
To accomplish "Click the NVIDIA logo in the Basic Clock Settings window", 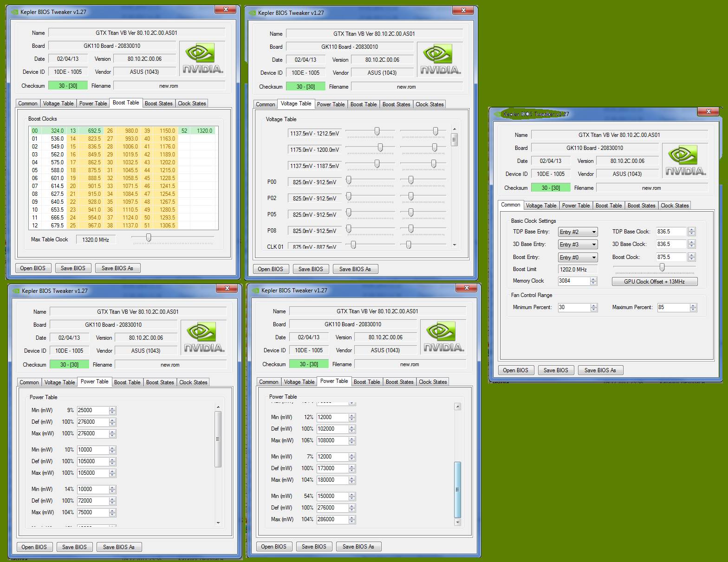I will pyautogui.click(x=685, y=161).
